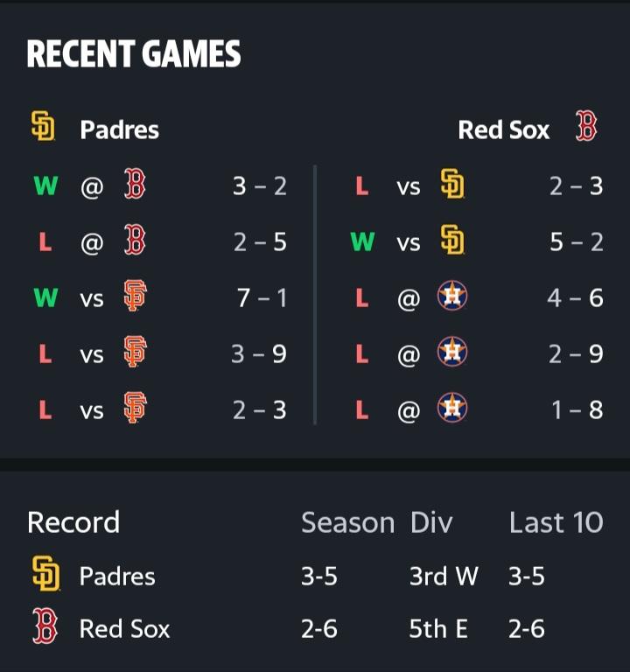Viewport: 630px width, 672px height.
Task: Click the Red Sox logo in Recent Games header
Action: click(586, 128)
